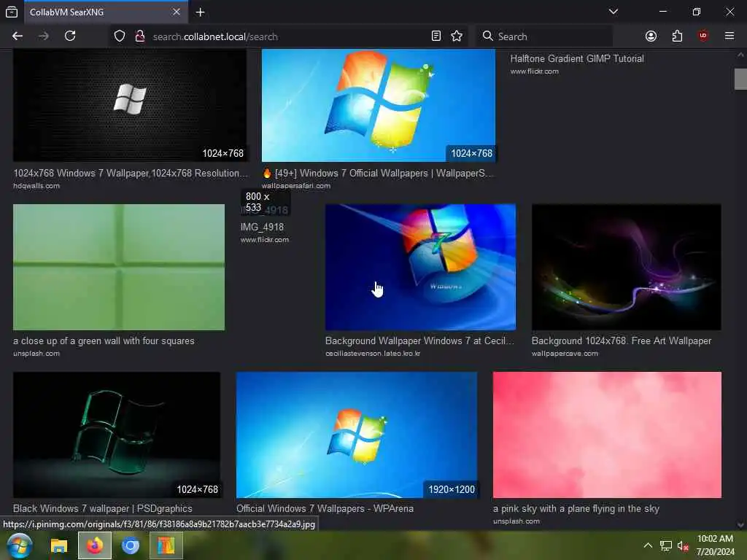Open the Free Art Wallpaper swirl thumbnail
Viewport: 747px width, 560px height.
point(626,267)
